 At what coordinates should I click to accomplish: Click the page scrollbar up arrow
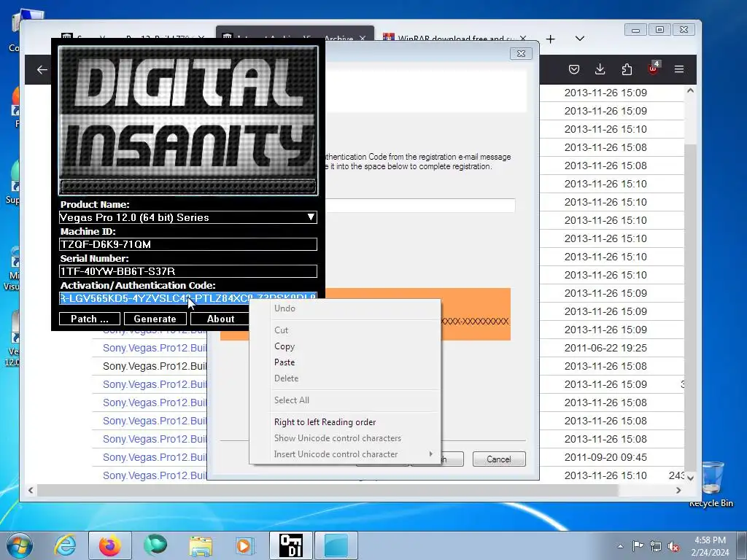[x=690, y=91]
